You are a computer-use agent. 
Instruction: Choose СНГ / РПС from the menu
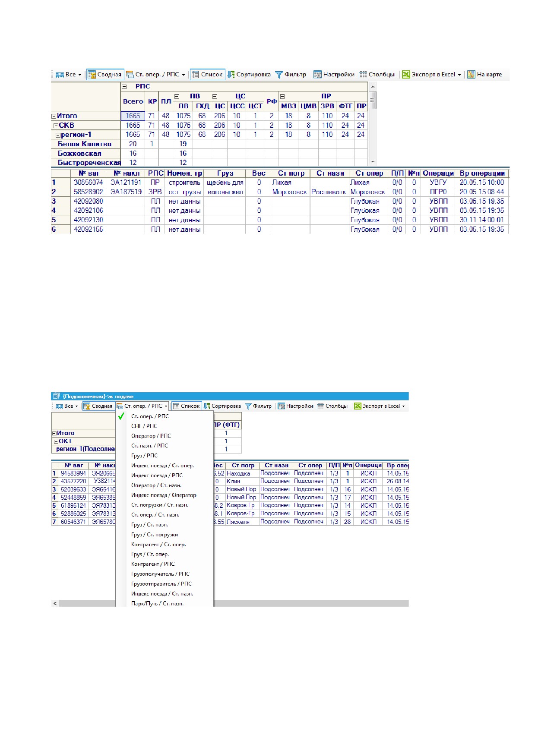click(x=165, y=426)
